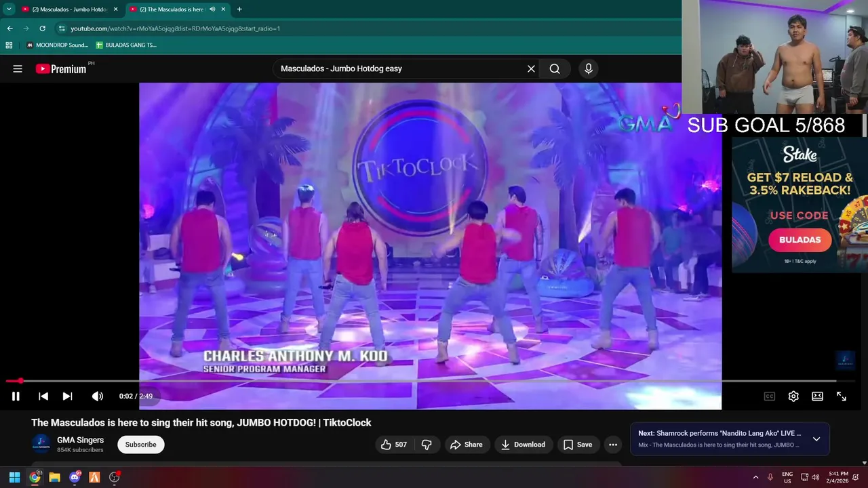Expand the Next up playlist panel
Screen dimensions: 868x488
816,439
